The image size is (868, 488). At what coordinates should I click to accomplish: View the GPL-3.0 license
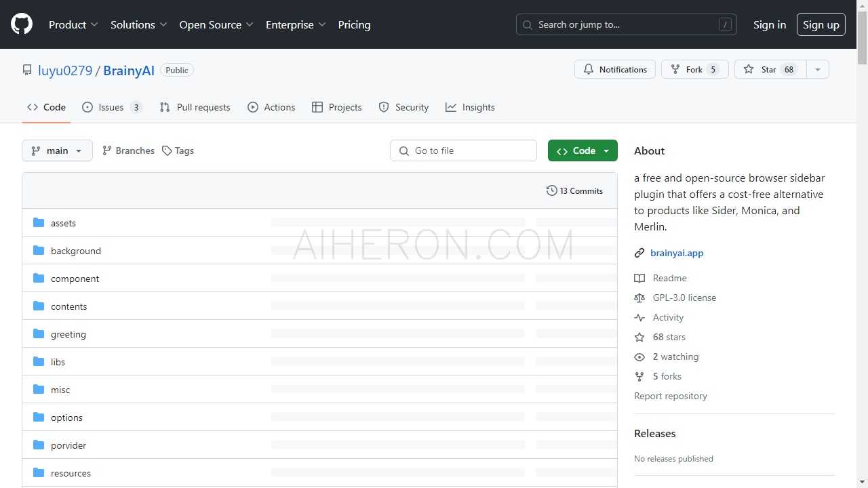[x=675, y=298]
